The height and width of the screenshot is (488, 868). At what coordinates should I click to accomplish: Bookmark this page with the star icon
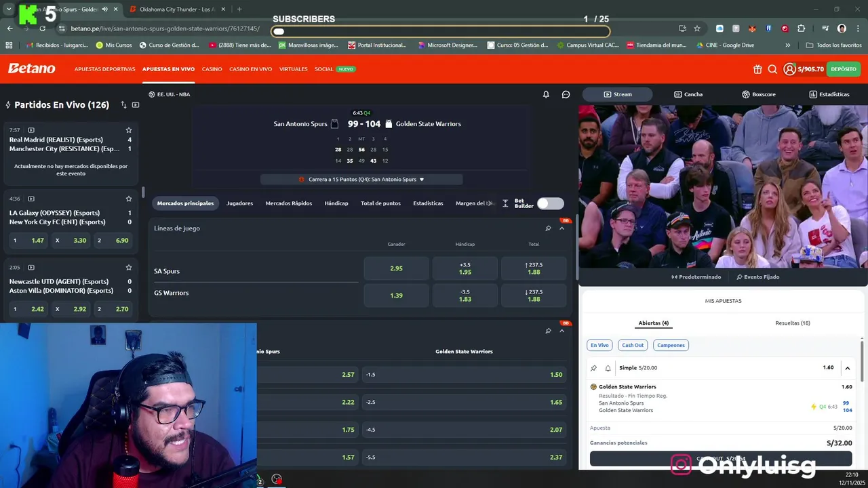(696, 28)
